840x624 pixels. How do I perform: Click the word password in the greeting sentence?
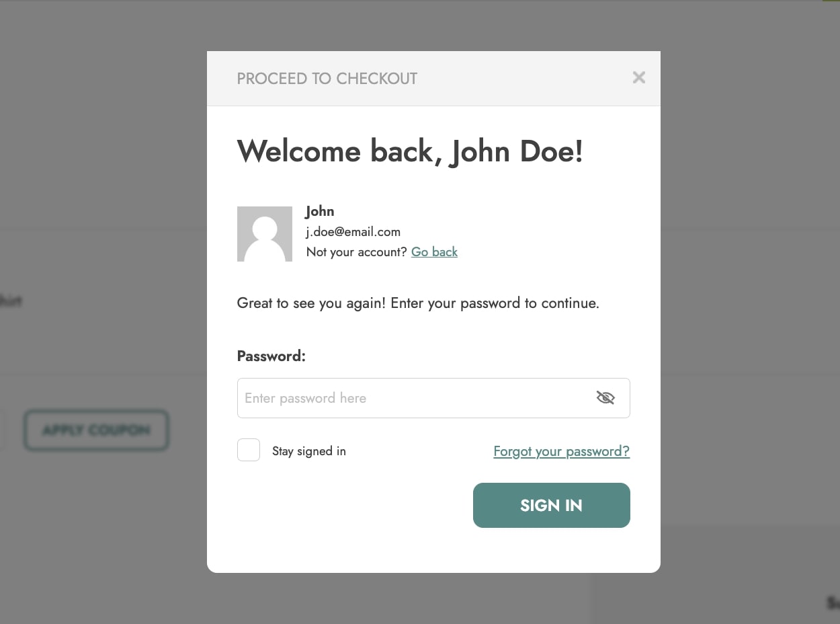490,303
